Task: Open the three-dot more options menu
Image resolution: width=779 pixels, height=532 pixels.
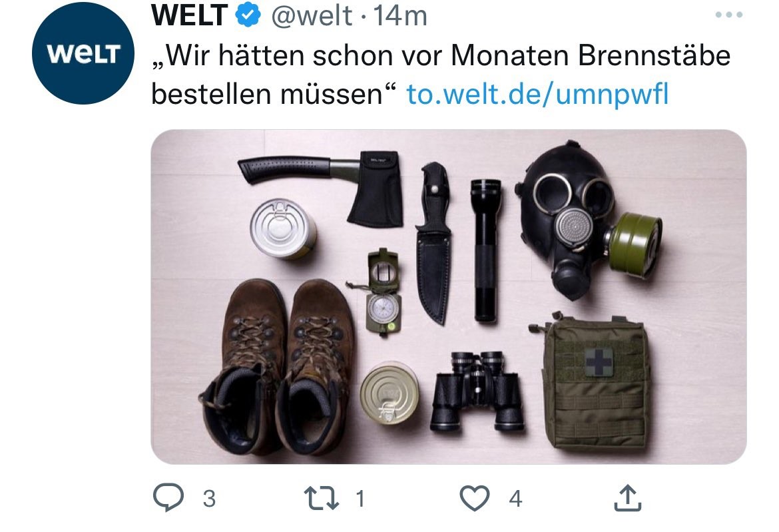Action: pos(729,15)
